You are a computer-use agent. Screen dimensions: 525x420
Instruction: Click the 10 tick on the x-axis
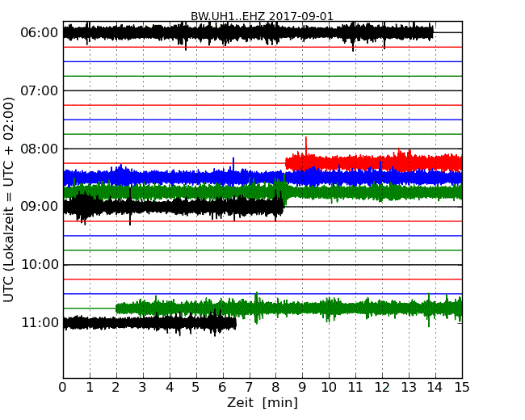pyautogui.click(x=329, y=387)
